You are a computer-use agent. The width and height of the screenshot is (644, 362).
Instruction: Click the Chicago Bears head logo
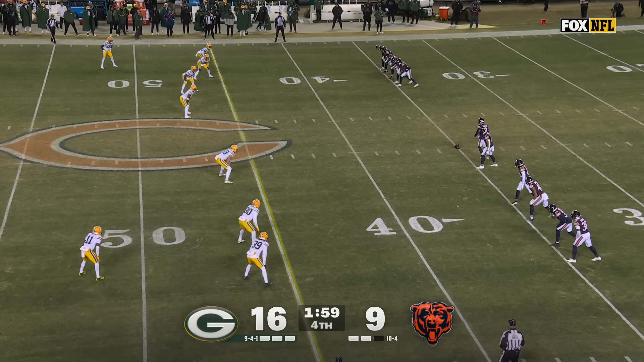[432, 322]
